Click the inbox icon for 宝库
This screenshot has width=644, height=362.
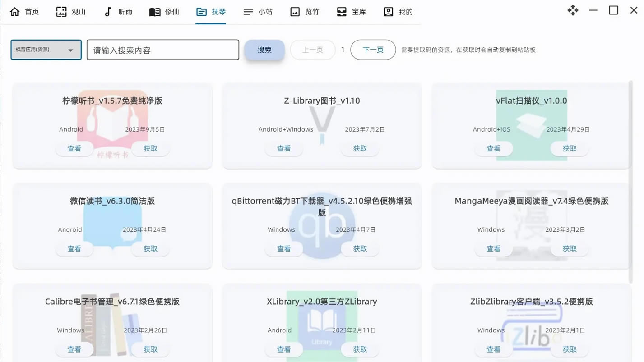click(342, 12)
